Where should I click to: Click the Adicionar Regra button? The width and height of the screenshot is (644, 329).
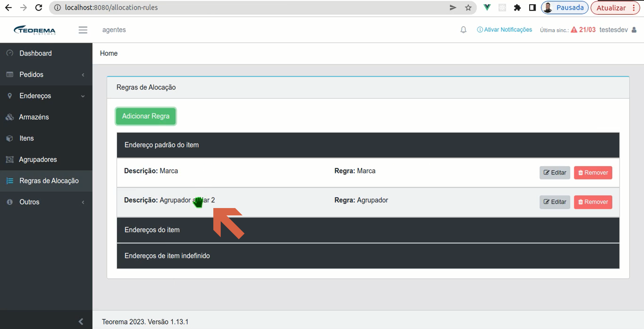click(x=146, y=116)
